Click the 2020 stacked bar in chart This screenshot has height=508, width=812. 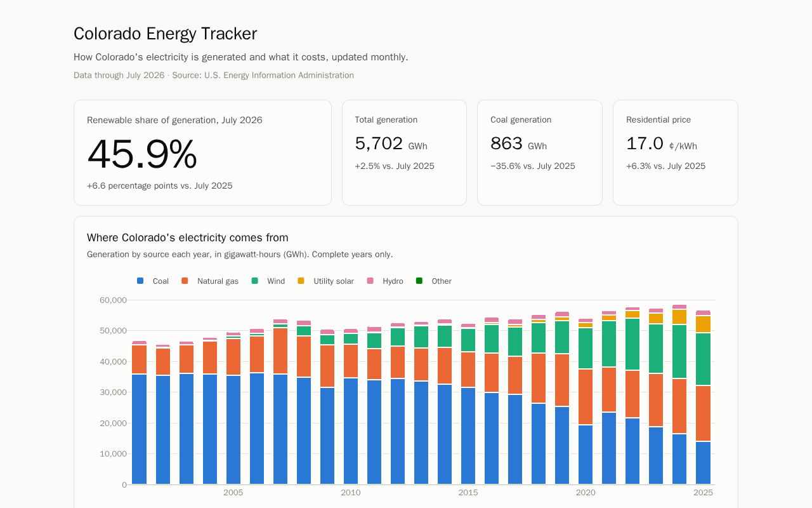coord(586,401)
